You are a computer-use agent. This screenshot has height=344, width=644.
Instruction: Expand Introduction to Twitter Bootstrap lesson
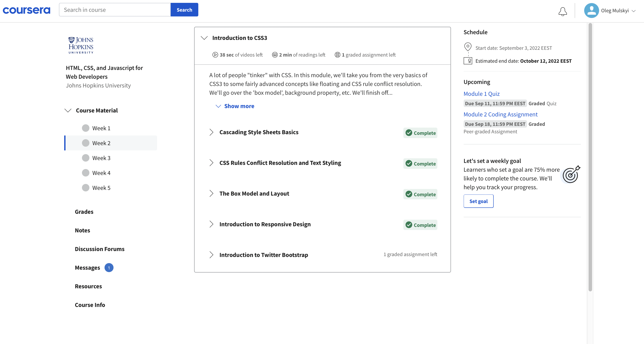pyautogui.click(x=211, y=255)
